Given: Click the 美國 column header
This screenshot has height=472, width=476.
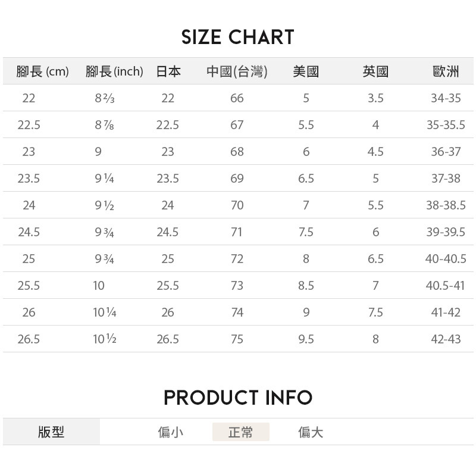Looking at the screenshot, I should (x=306, y=72).
